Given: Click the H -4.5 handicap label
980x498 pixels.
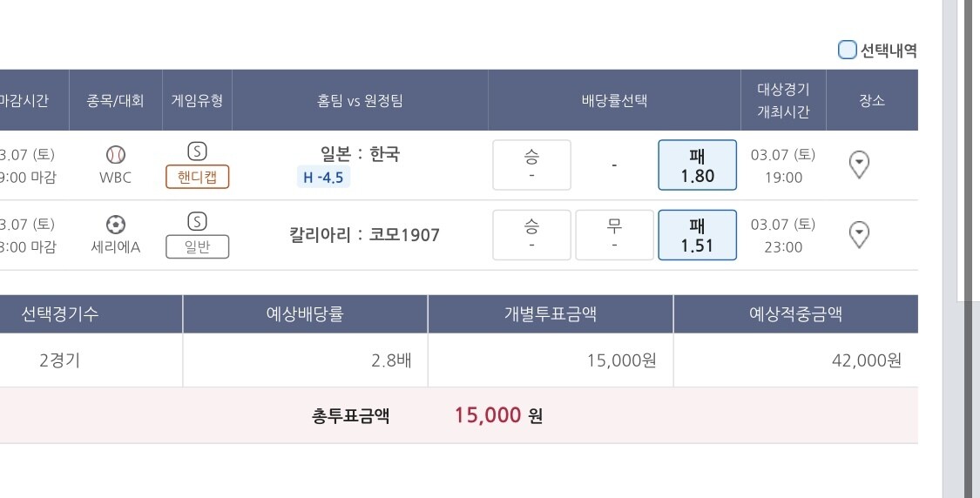Looking at the screenshot, I should (x=323, y=178).
